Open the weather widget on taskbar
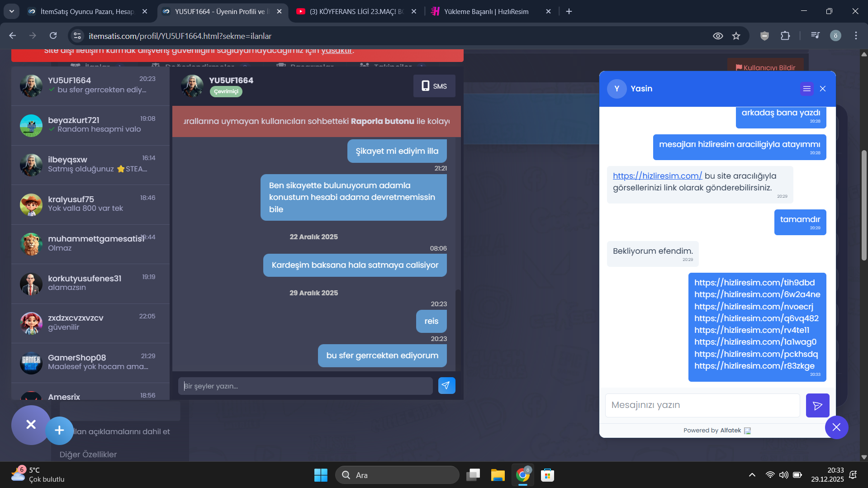Screen dimensions: 868x488 38,475
